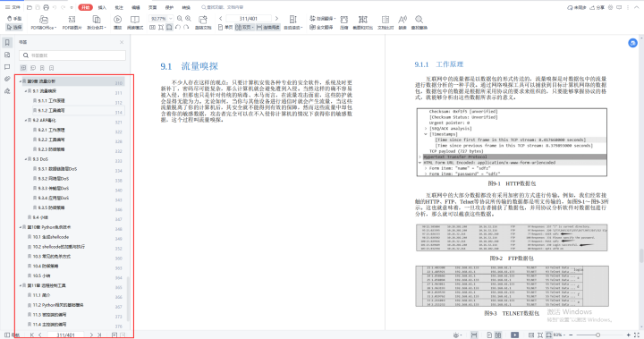Image resolution: width=644 pixels, height=339 pixels.
Task: Switch to reading mode (阅读模式)
Action: click(x=135, y=22)
